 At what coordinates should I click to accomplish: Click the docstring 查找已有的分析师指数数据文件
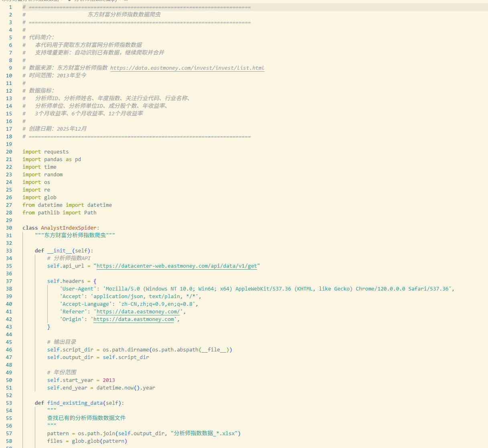87,418
